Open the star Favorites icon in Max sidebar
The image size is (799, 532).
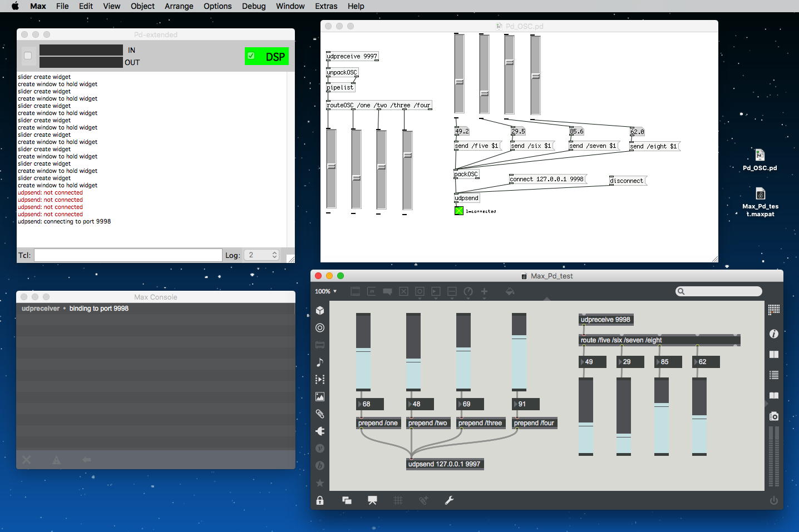click(x=320, y=483)
